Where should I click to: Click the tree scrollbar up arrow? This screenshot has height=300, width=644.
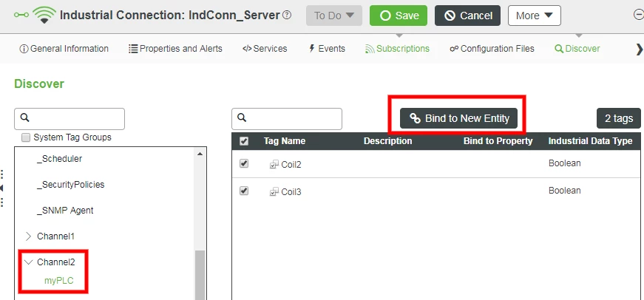point(200,154)
